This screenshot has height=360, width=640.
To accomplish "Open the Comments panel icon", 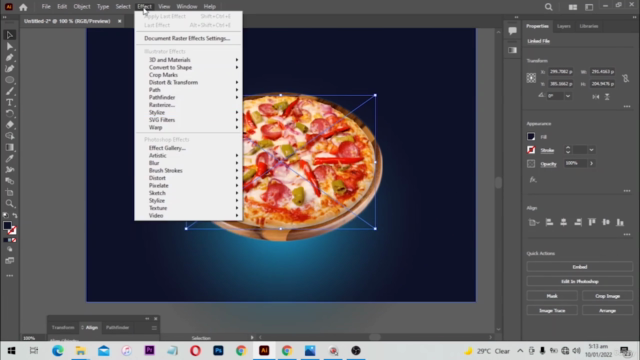I will (512, 31).
